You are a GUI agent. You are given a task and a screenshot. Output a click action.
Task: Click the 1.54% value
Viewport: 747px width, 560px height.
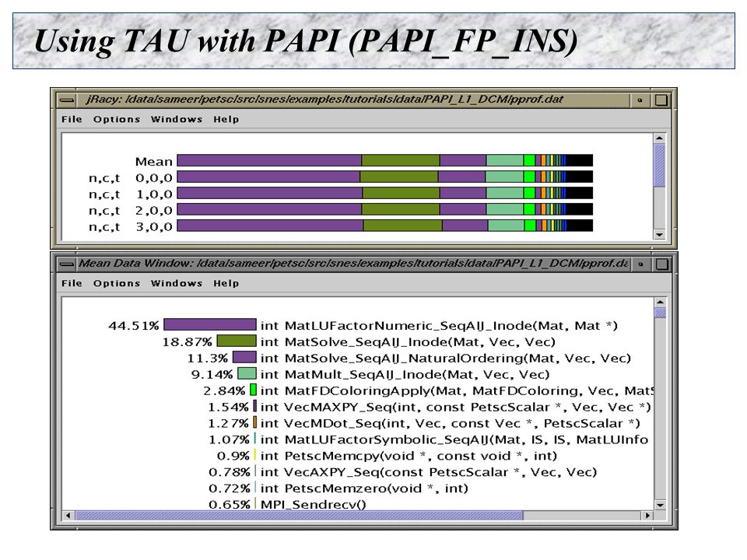228,408
